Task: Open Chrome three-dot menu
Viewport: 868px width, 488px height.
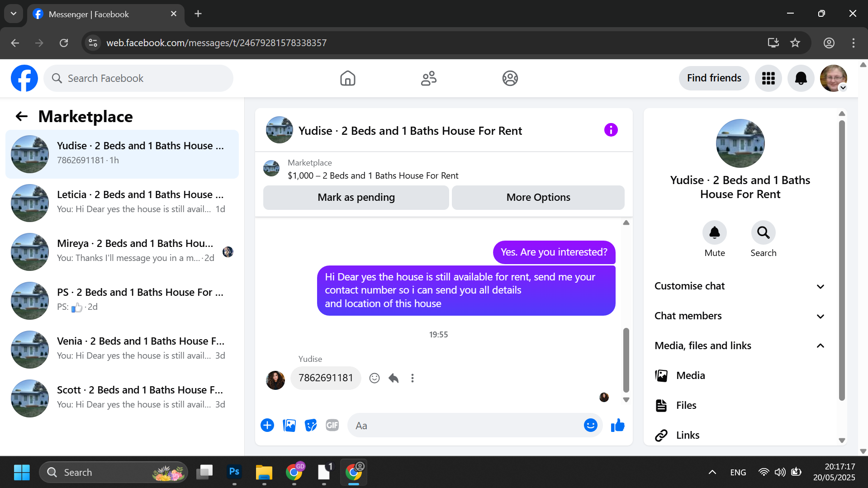Action: 853,43
